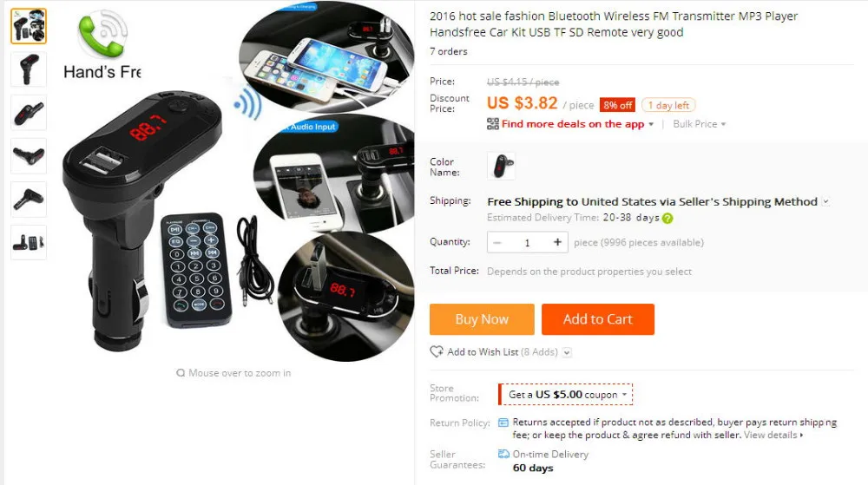
Task: Select the last thumbnail showing transmitter and remote
Action: pyautogui.click(x=29, y=242)
